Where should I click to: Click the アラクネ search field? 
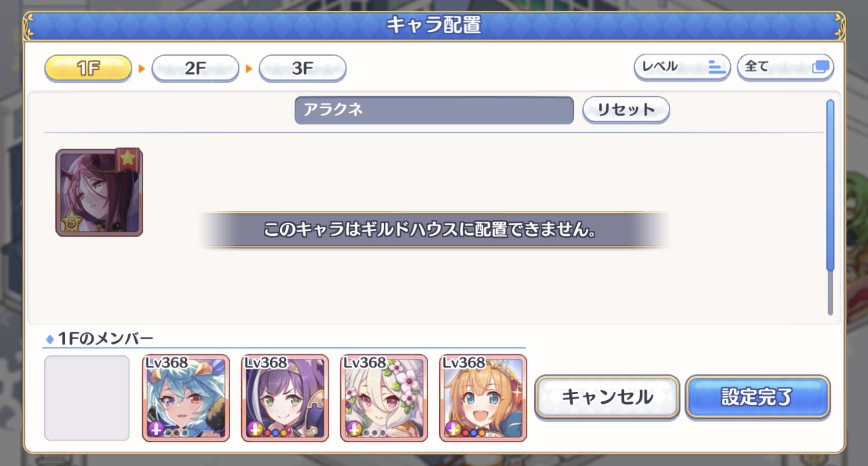(x=434, y=110)
